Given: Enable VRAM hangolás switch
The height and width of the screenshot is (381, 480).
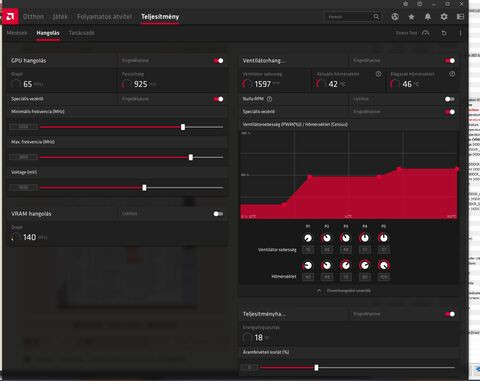Looking at the screenshot, I should (x=218, y=214).
